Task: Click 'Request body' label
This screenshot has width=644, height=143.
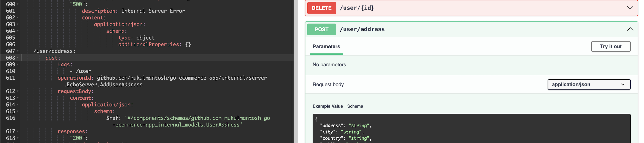Action: [x=328, y=84]
